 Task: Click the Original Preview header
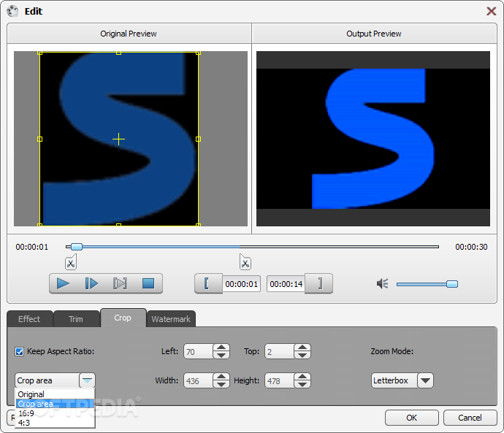coord(129,34)
